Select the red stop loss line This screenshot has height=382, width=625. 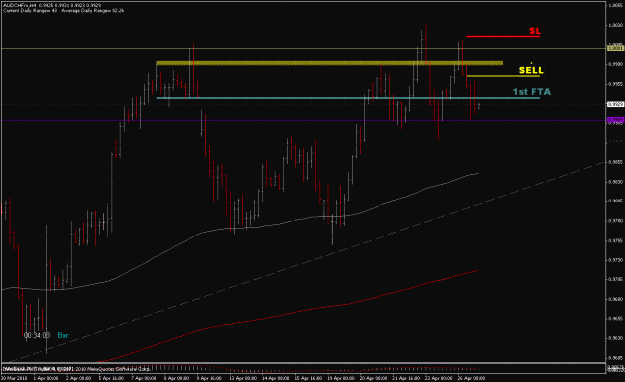point(503,36)
